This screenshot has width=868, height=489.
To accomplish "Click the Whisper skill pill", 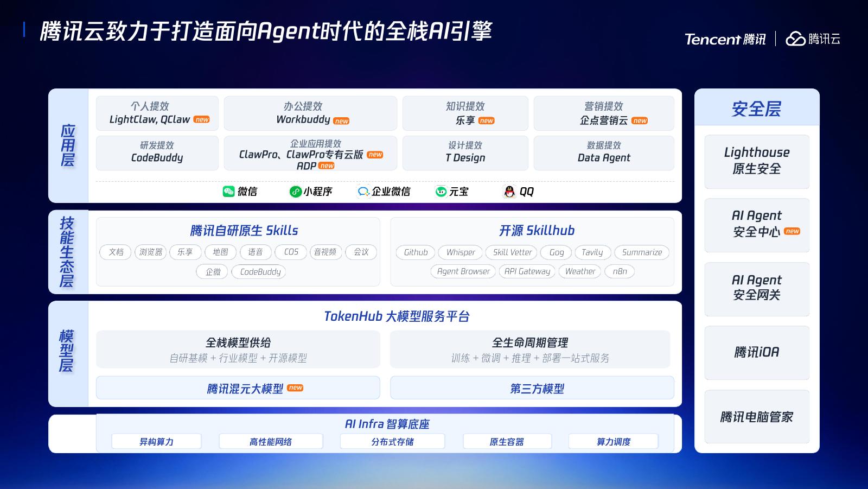I will click(x=461, y=252).
